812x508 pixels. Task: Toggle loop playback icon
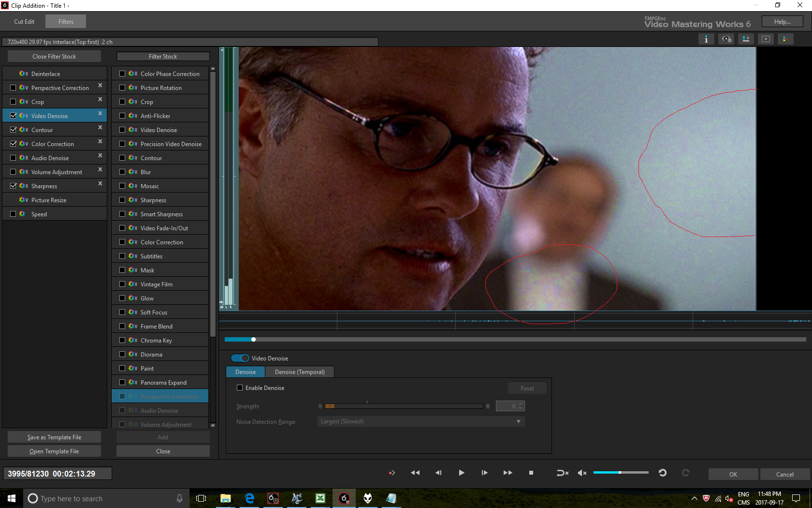pos(563,473)
